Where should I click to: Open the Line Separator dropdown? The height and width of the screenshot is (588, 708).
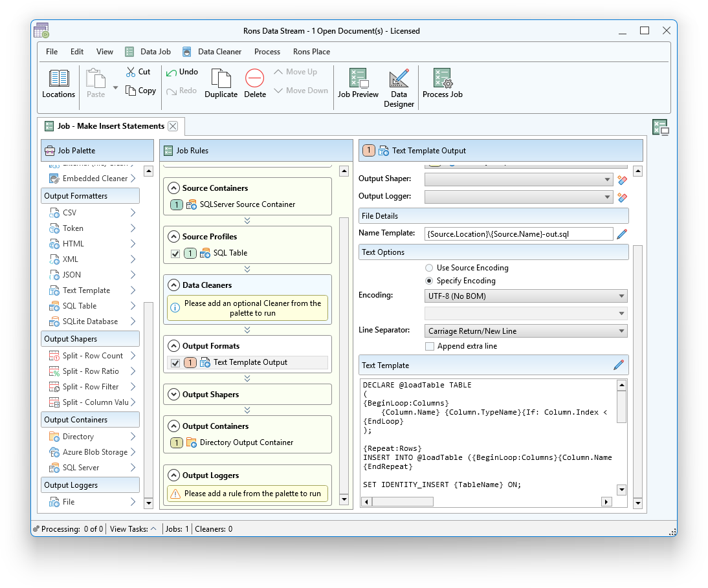point(621,331)
